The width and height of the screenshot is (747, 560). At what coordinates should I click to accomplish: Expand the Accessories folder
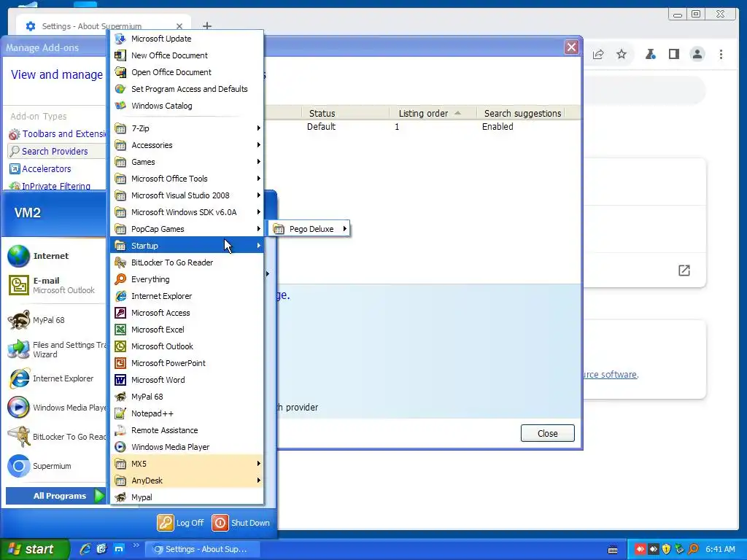click(187, 145)
